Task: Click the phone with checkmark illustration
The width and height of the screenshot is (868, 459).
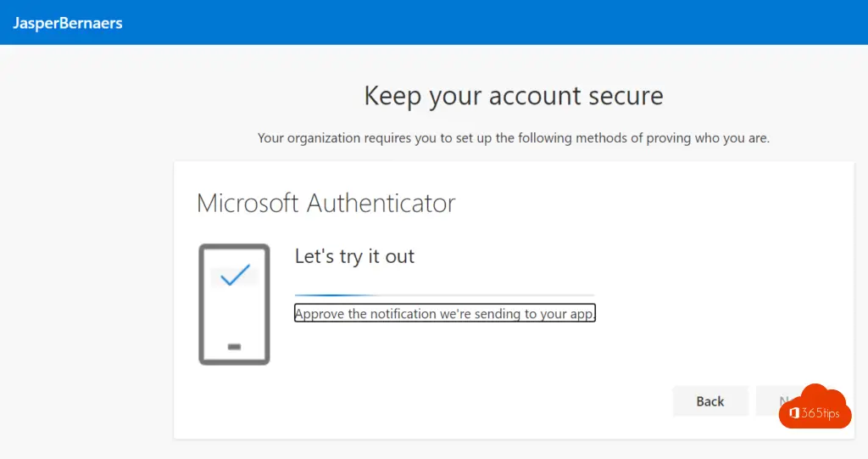Action: [234, 305]
